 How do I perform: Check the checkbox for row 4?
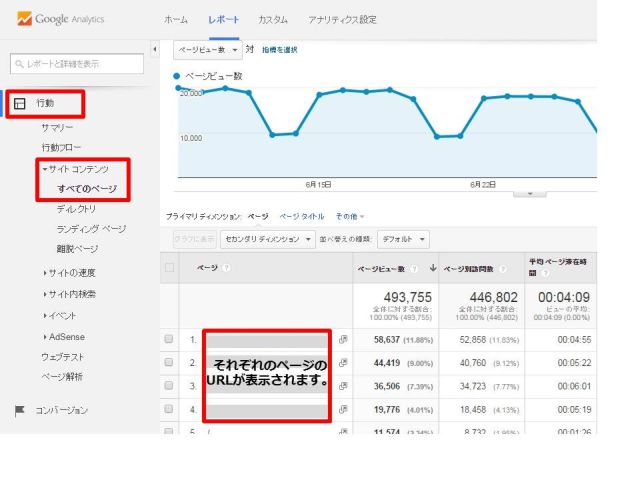(x=169, y=409)
